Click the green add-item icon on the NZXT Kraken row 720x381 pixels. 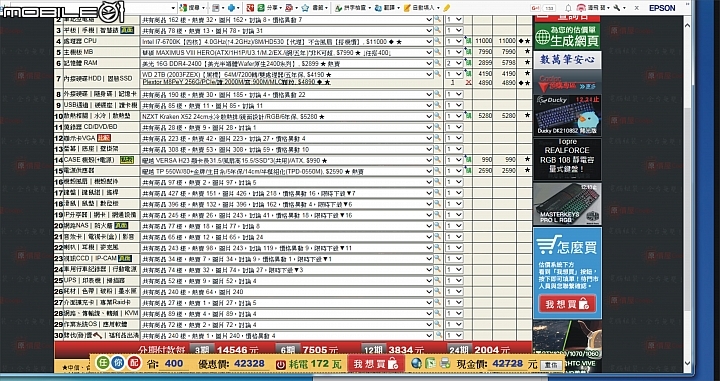(x=468, y=116)
